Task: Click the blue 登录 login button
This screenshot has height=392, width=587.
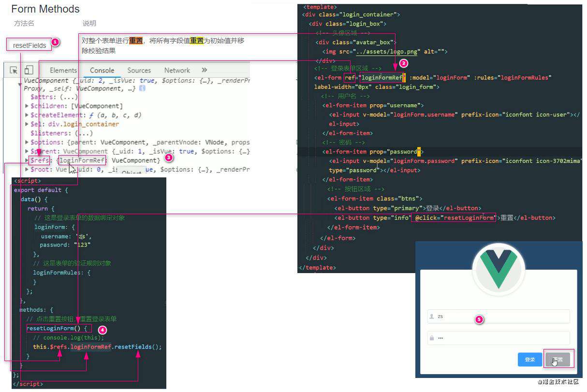Action: pos(530,360)
